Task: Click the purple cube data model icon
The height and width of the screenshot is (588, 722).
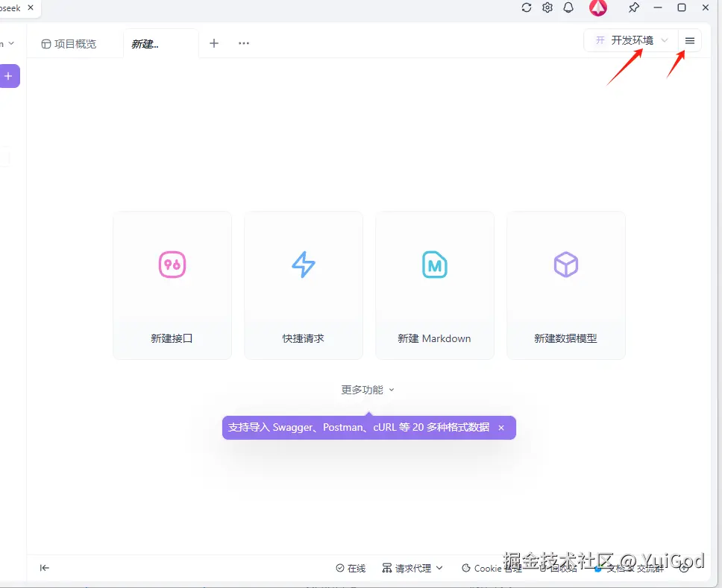Action: pyautogui.click(x=566, y=265)
